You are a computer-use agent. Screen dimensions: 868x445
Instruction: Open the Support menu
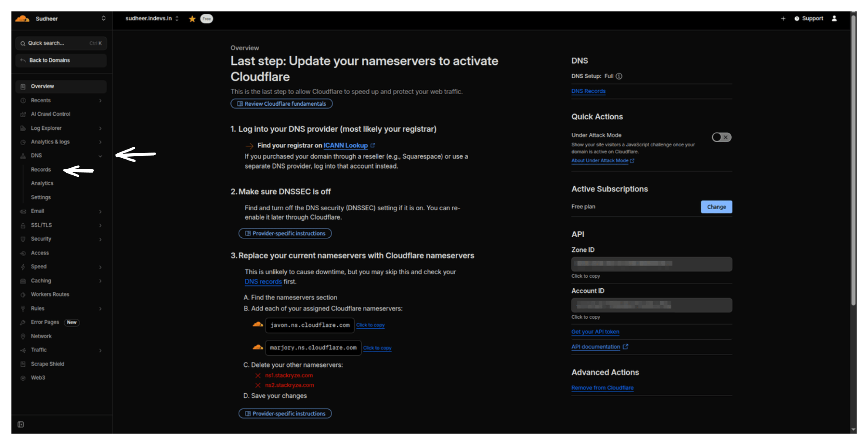click(809, 19)
